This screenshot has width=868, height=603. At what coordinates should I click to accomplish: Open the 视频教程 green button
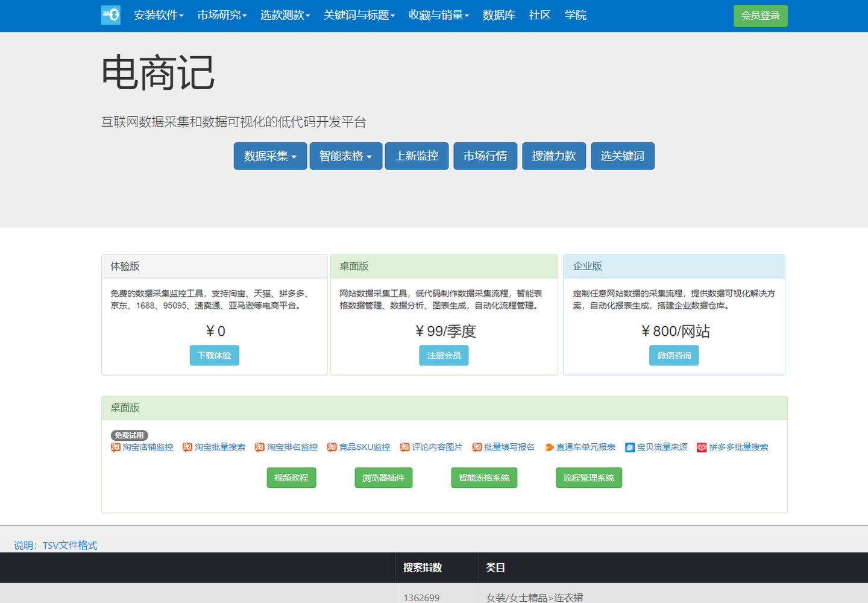[291, 478]
